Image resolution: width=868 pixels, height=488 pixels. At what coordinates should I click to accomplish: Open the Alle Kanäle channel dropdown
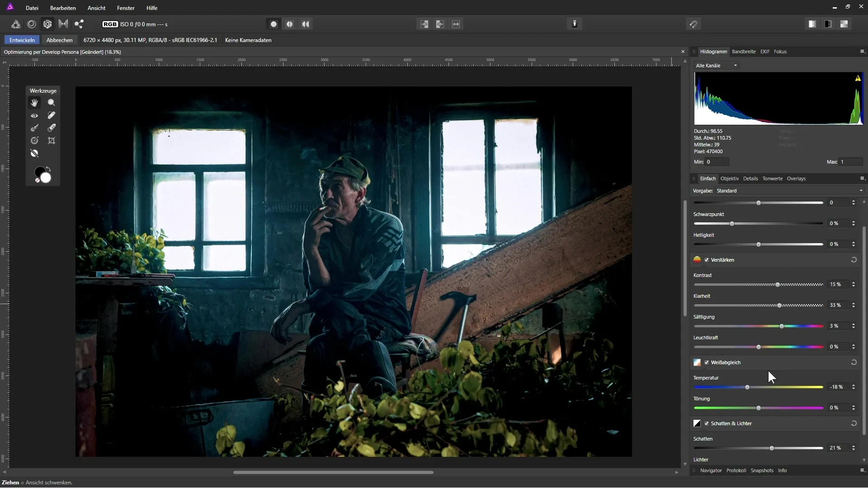pos(716,66)
